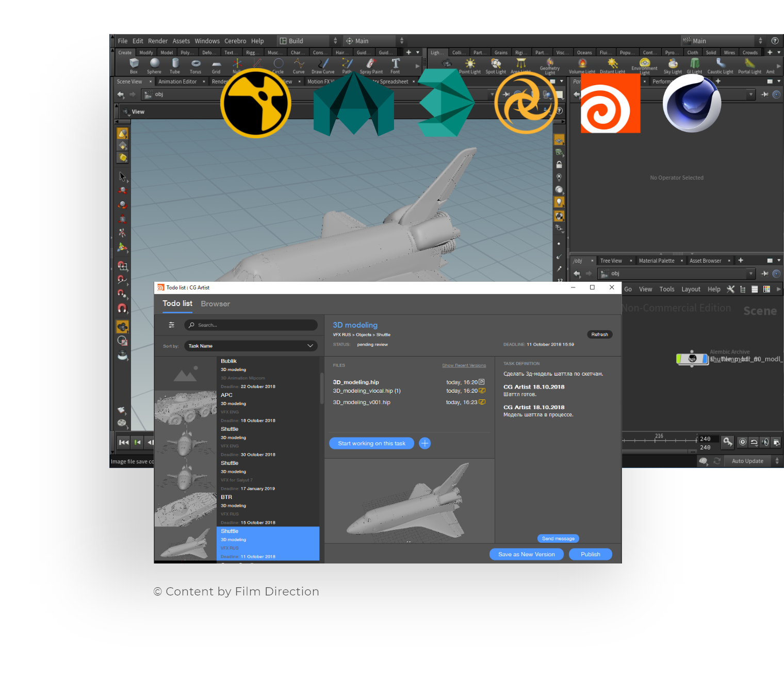Open the Build desktop dropdown
This screenshot has height=677, width=784.
point(308,41)
